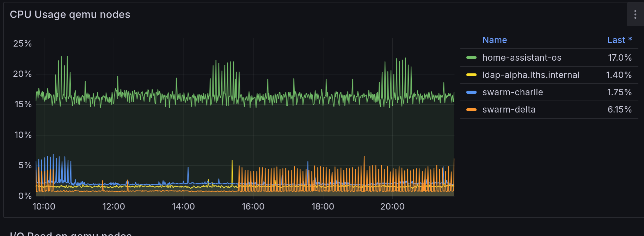Sort legend by the Name column header
This screenshot has width=644, height=236.
[494, 40]
